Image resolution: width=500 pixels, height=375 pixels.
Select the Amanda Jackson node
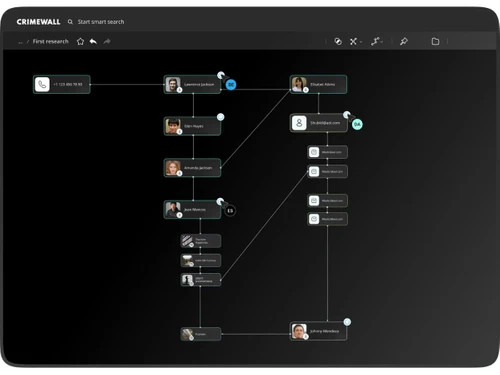[x=192, y=168]
